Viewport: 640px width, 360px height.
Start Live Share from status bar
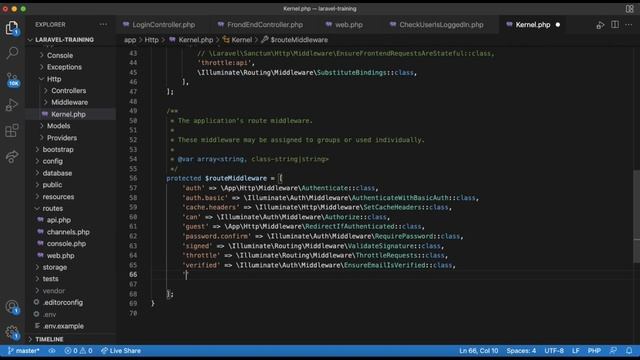tap(121, 351)
